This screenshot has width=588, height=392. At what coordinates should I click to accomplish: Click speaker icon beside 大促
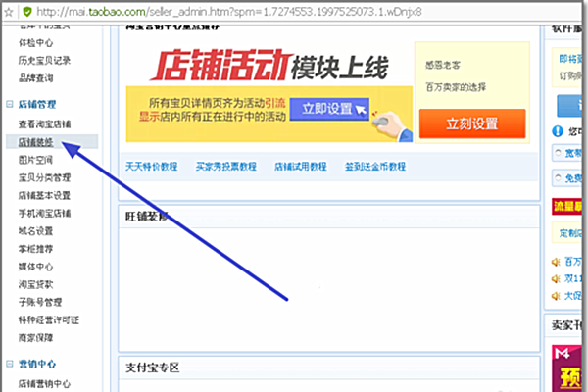pyautogui.click(x=556, y=296)
